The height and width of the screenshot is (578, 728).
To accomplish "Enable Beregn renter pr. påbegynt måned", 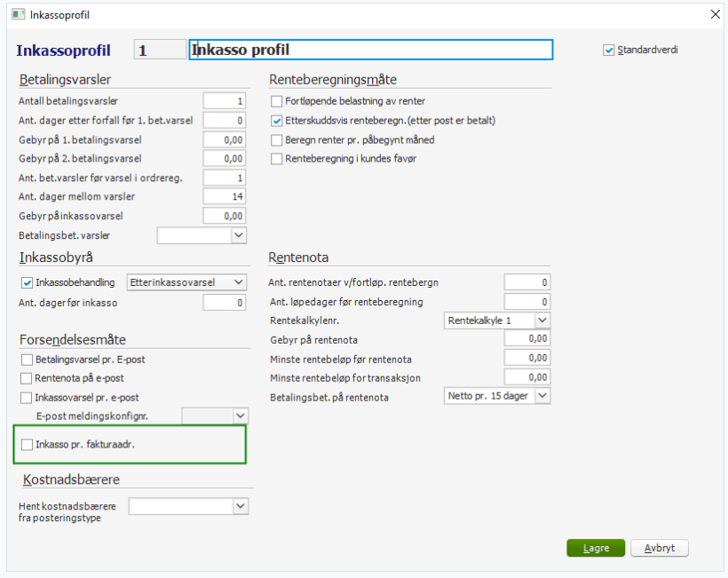I will 277,140.
